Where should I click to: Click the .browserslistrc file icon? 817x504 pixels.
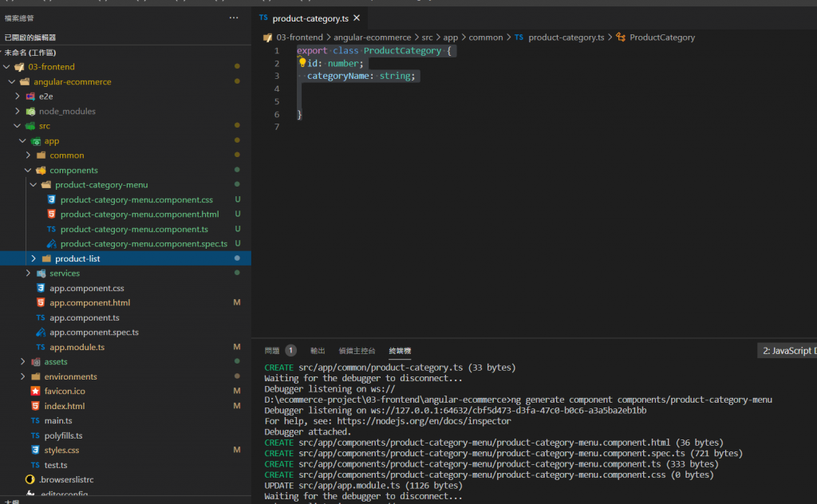pos(30,480)
